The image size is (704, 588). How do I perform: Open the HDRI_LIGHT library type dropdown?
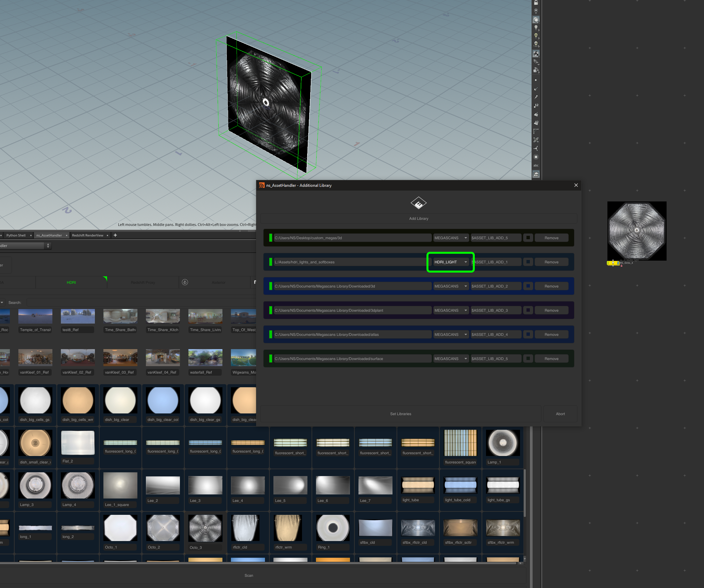click(x=450, y=262)
